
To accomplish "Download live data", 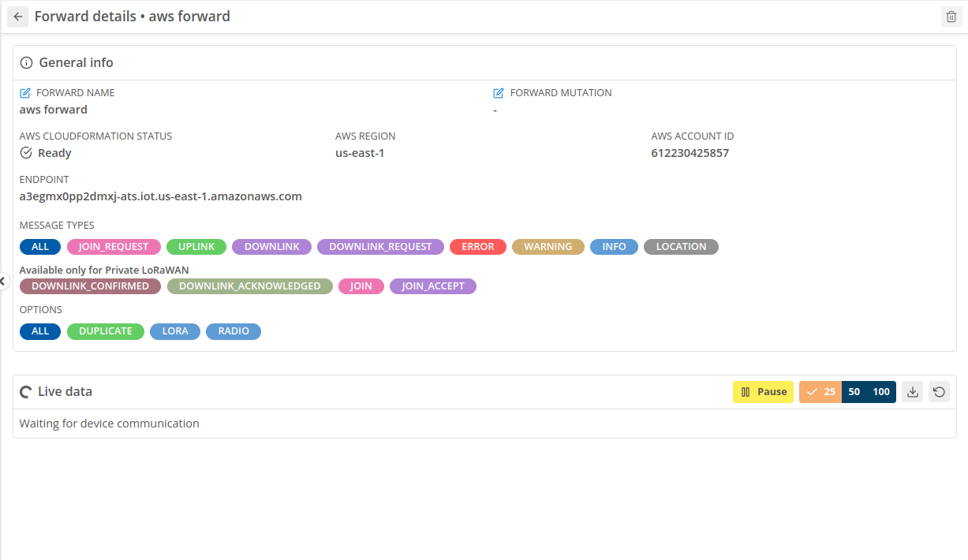I will 913,392.
